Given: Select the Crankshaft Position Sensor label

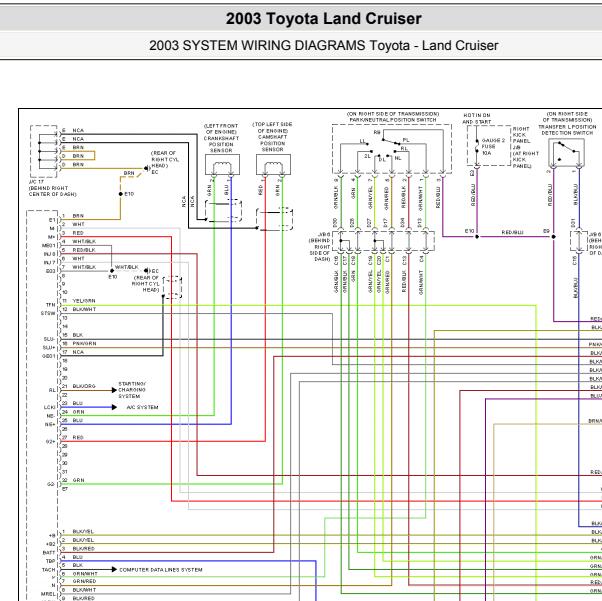Looking at the screenshot, I should click(x=221, y=138).
